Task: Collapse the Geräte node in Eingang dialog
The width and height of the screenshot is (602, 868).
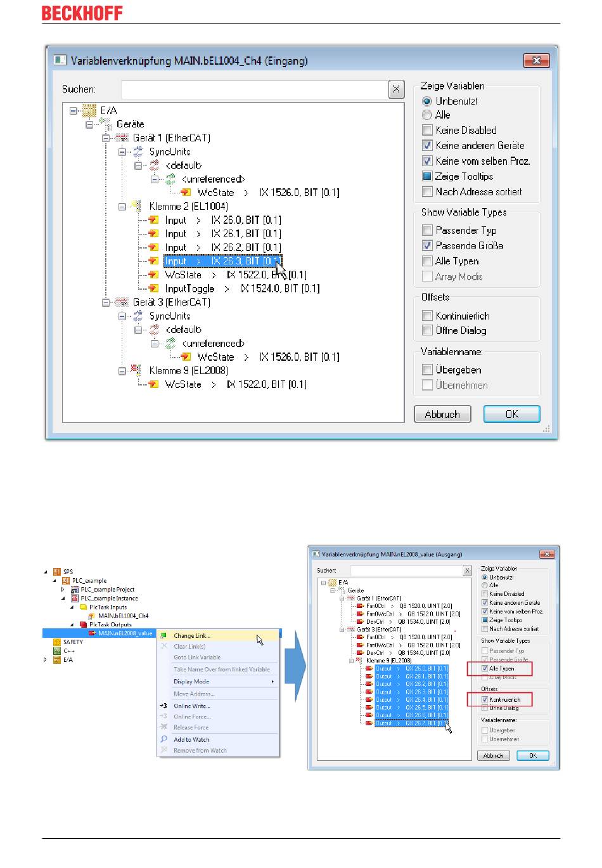Action: 90,124
